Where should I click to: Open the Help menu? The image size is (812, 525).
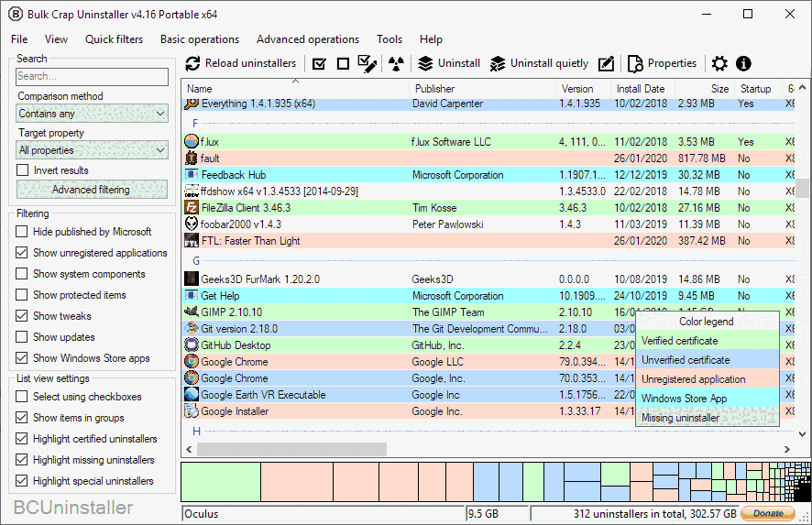[431, 39]
